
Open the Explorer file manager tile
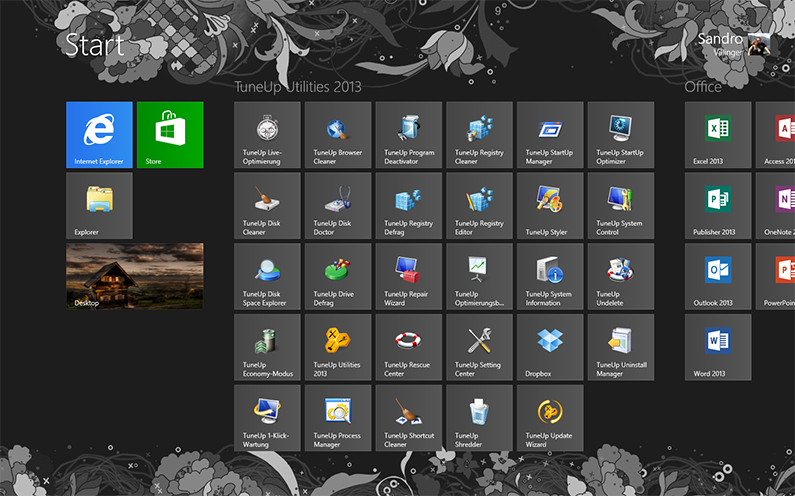pos(99,205)
